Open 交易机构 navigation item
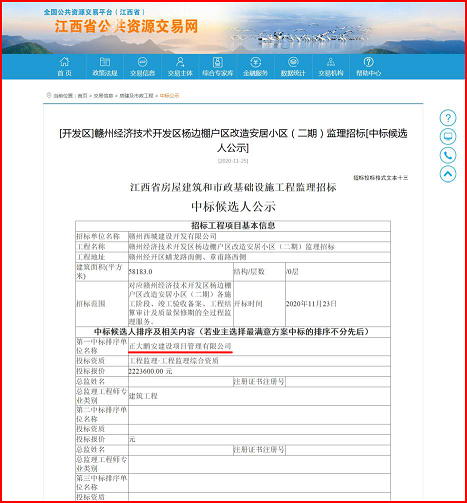This screenshot has height=503, width=467. coord(331,67)
